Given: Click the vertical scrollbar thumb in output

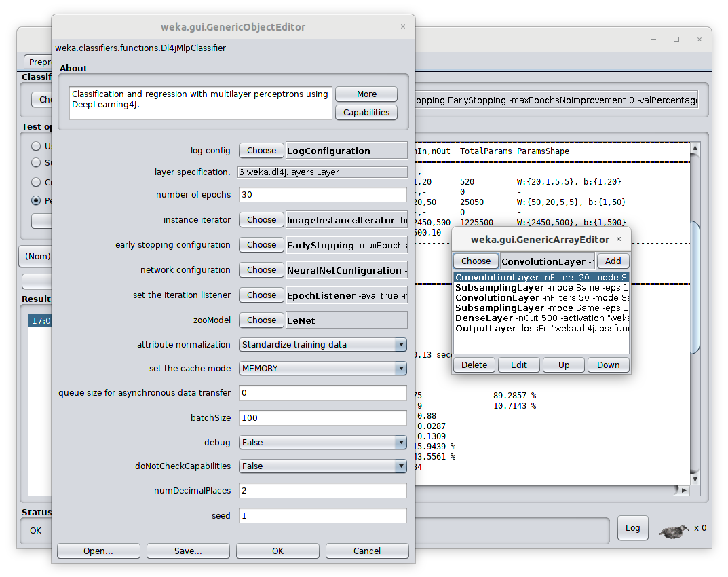Looking at the screenshot, I should (x=695, y=288).
